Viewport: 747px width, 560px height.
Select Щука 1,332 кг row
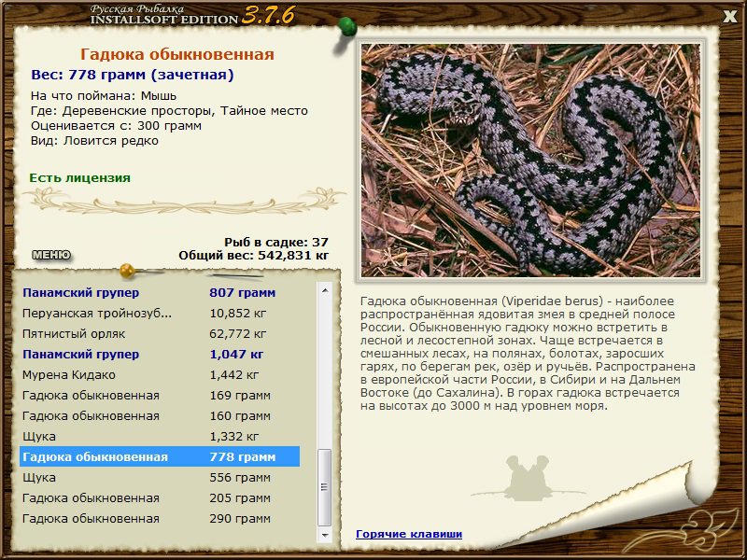click(x=160, y=436)
